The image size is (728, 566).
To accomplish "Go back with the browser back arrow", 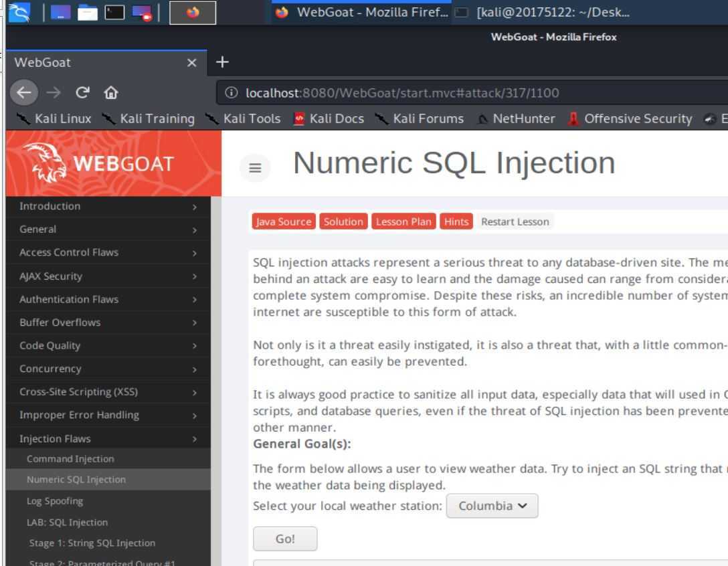I will 24,92.
